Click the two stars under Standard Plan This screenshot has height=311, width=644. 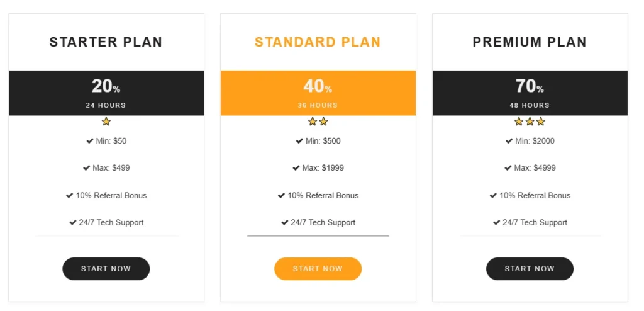pyautogui.click(x=318, y=122)
